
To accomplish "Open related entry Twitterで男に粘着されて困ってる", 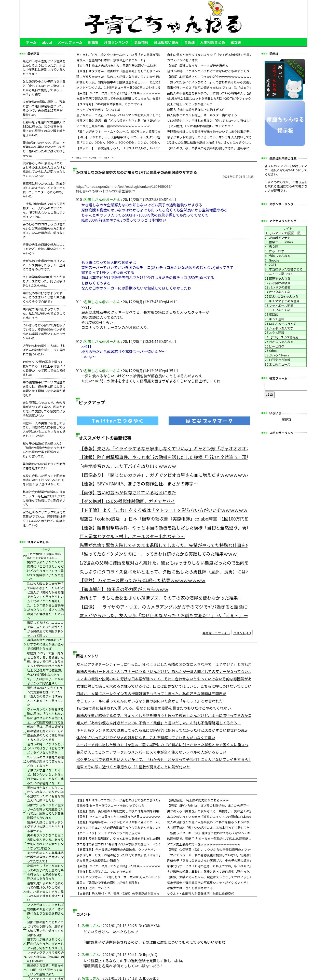I will click(153, 708).
